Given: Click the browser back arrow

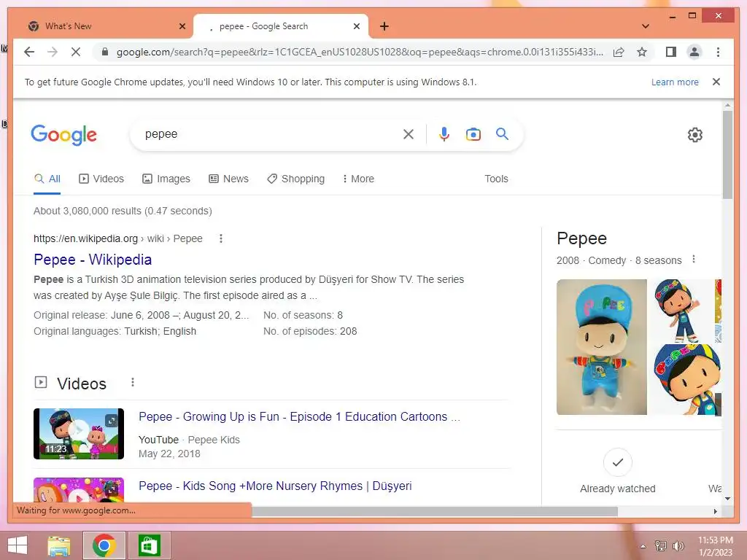Looking at the screenshot, I should 29,52.
